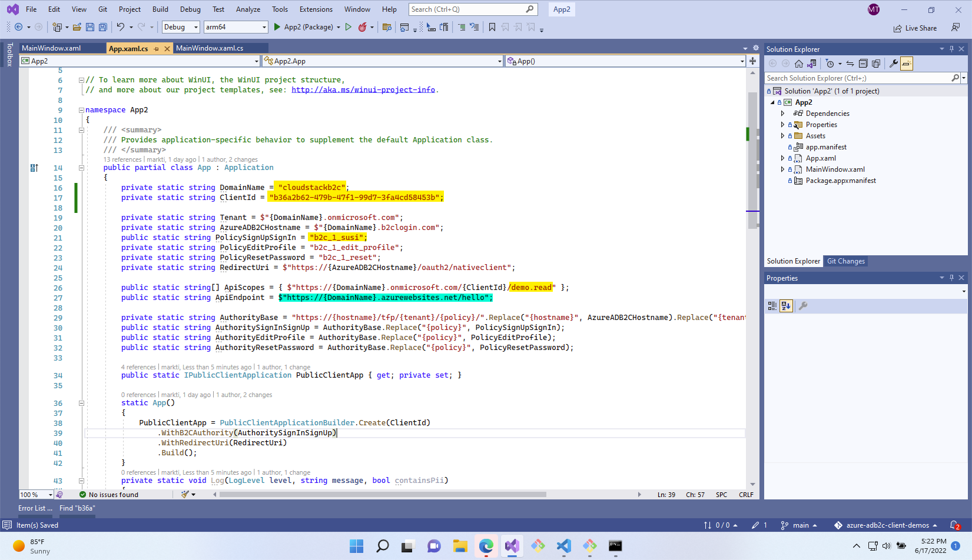Open the Build menu

(160, 9)
